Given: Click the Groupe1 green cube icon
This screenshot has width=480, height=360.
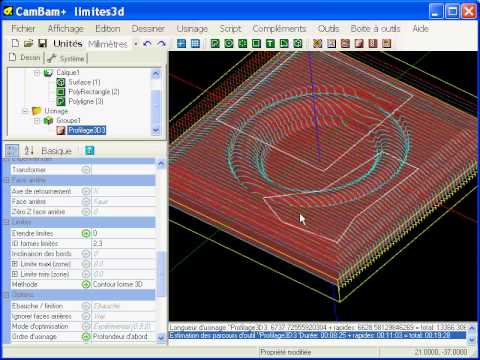Looking at the screenshot, I should pos(48,120).
